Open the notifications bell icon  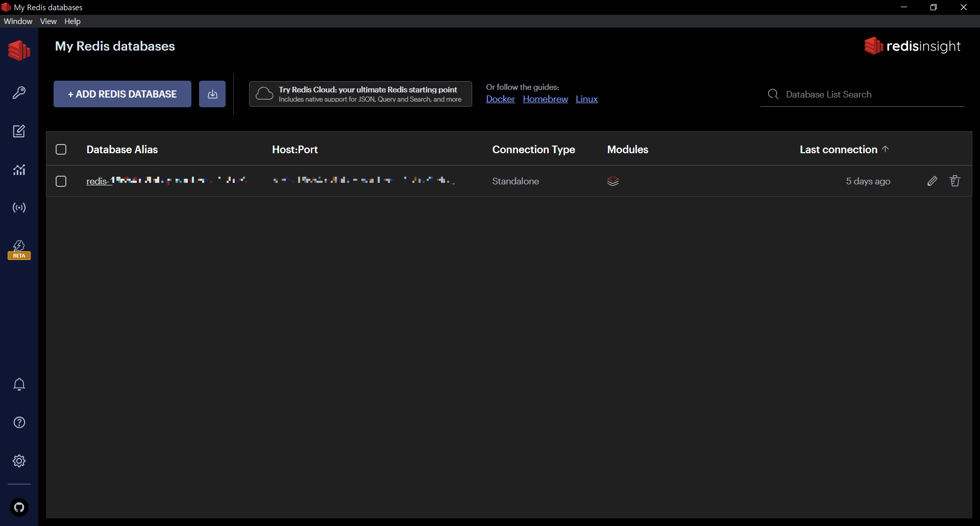19,384
